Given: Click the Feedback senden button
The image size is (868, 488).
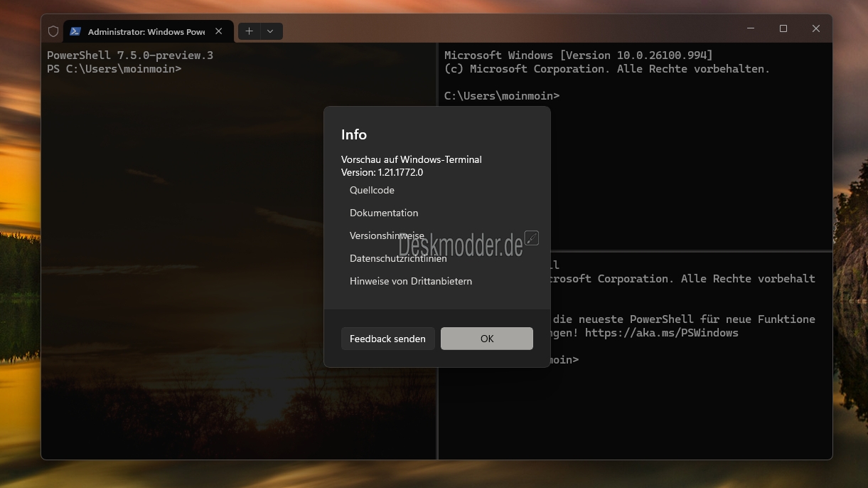Looking at the screenshot, I should (x=387, y=339).
